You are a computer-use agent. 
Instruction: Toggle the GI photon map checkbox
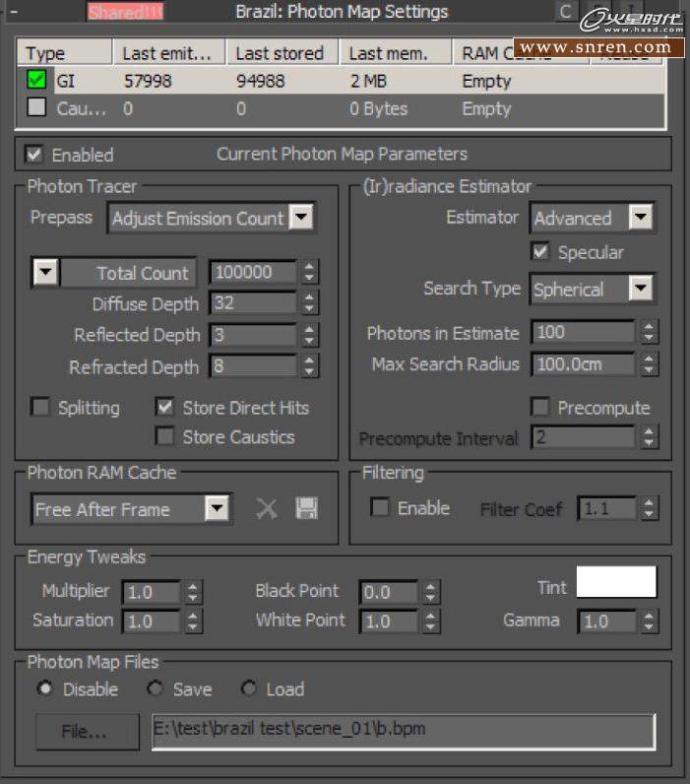[x=36, y=80]
